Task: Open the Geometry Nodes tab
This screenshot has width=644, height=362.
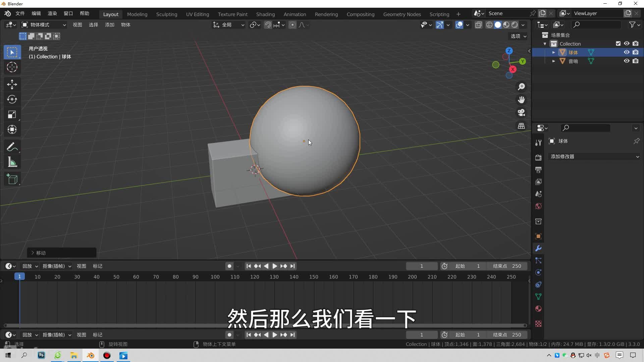Action: (x=401, y=14)
